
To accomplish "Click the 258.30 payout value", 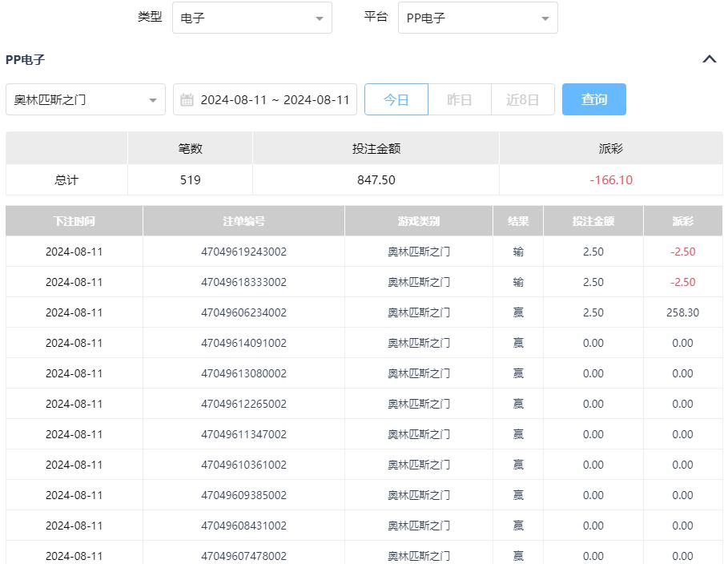I will click(682, 312).
